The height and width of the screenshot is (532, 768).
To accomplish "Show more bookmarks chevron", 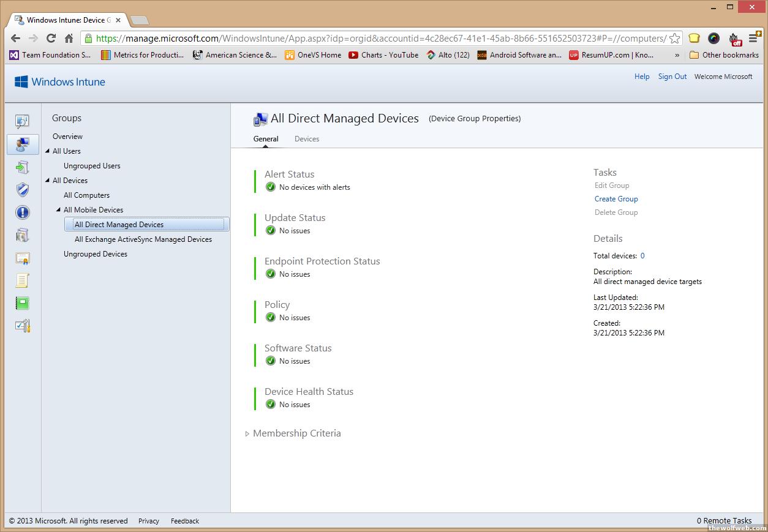I will click(677, 55).
